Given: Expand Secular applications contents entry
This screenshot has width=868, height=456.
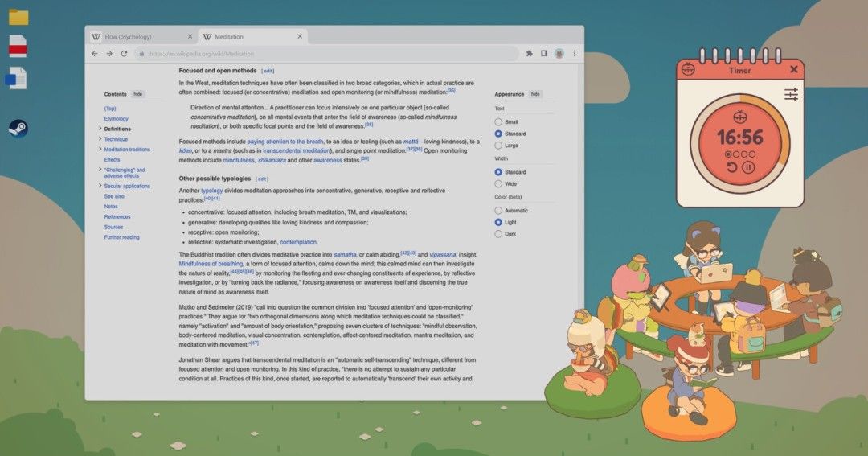Looking at the screenshot, I should [x=100, y=186].
